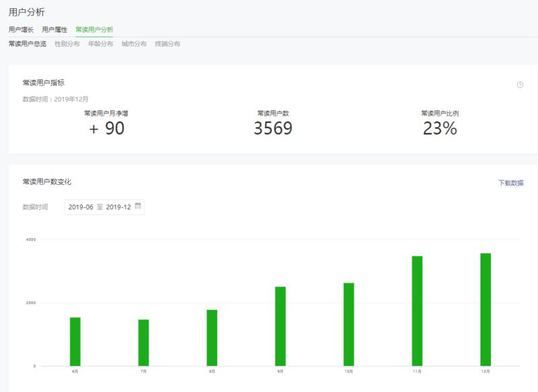
Task: Click the 下载数据 link
Action: (510, 183)
